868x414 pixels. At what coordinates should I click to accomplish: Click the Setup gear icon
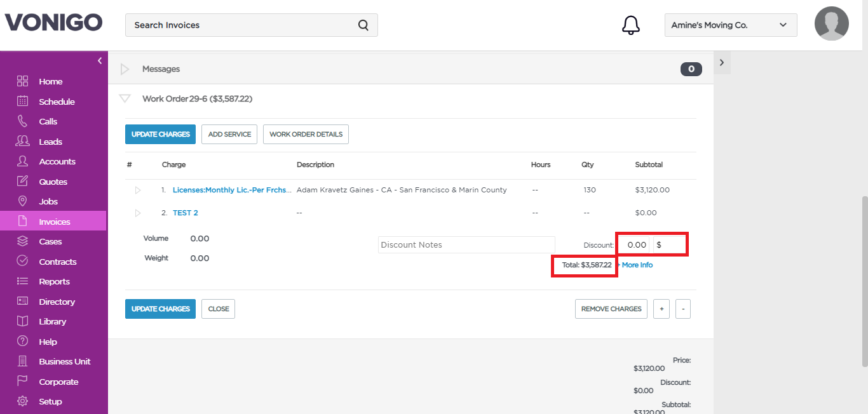[23, 401]
